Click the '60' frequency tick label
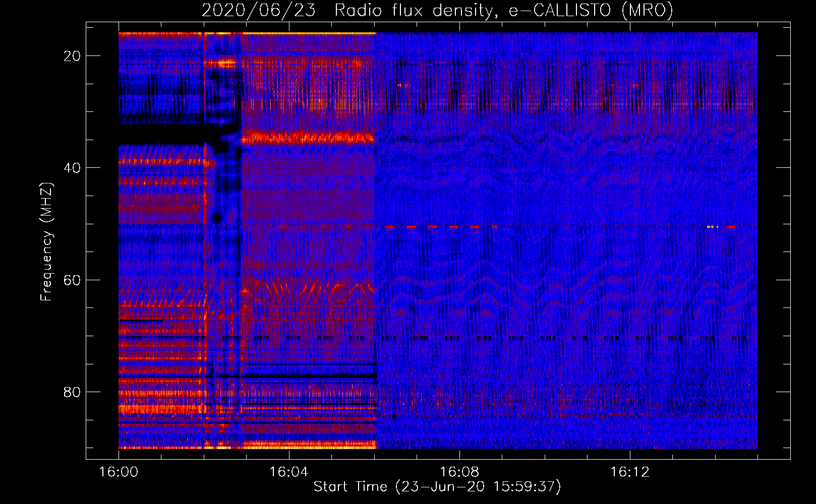This screenshot has width=816, height=504. [72, 280]
